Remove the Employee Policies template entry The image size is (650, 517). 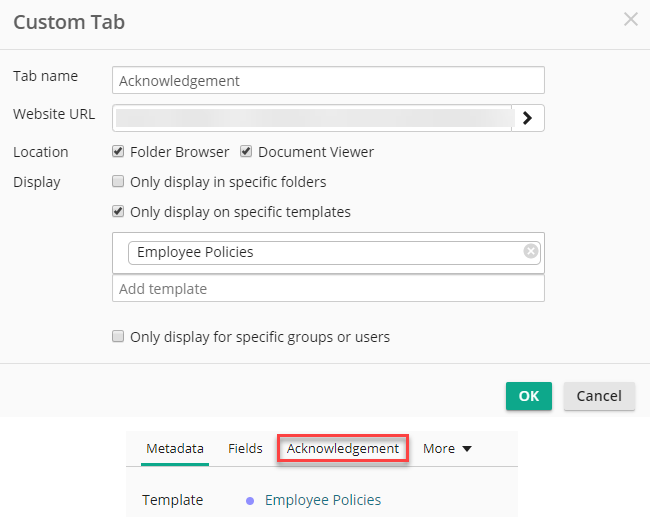(531, 251)
